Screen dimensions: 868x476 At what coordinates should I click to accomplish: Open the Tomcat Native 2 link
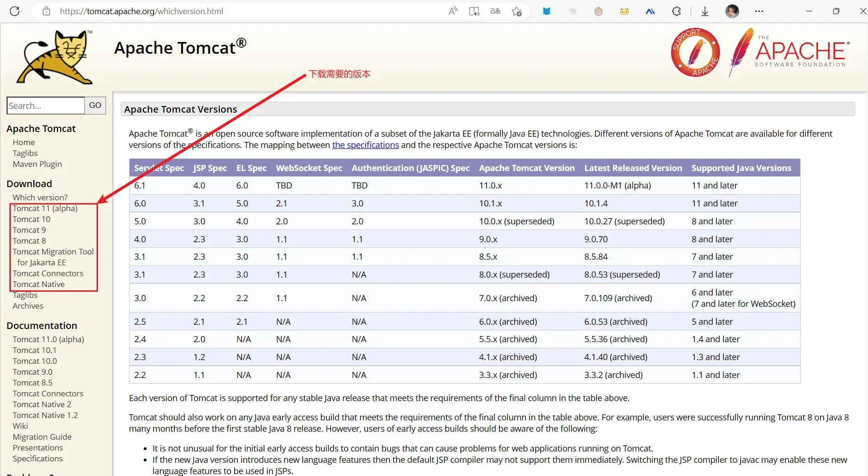click(42, 404)
